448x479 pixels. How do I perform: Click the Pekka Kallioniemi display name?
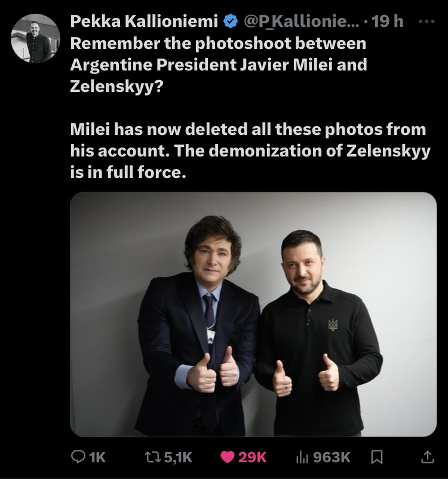[145, 22]
